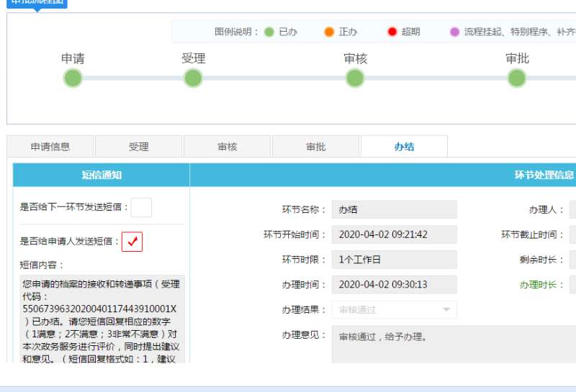Click the 办理结果 dropdown arrow
This screenshot has width=576, height=392.
coord(446,310)
